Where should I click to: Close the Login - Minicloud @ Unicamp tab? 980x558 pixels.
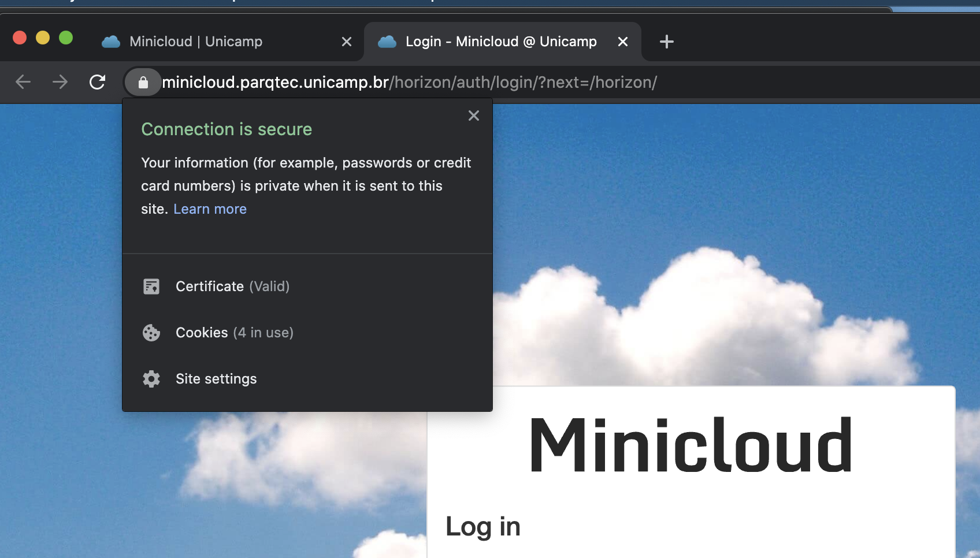(623, 42)
